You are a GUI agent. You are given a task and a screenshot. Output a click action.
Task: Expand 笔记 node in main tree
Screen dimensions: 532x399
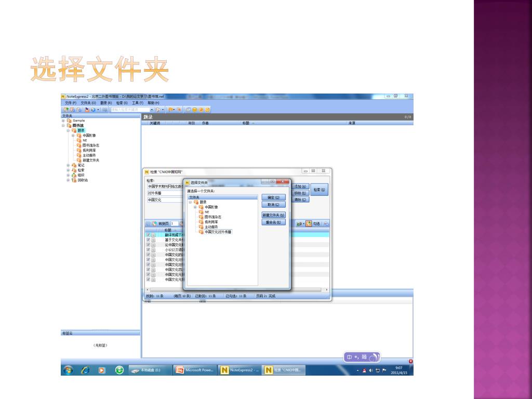68,165
